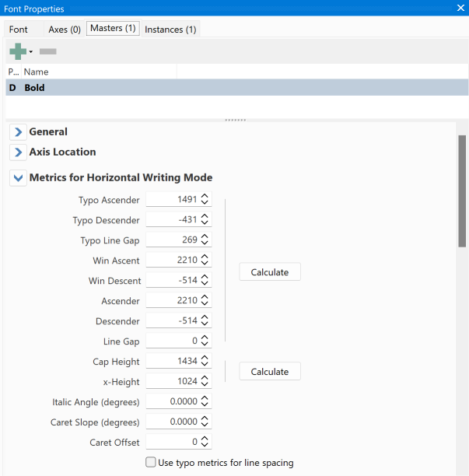Click the Typo Line Gap stepper arrows
Viewport: 469px width, 476px height.
205,240
